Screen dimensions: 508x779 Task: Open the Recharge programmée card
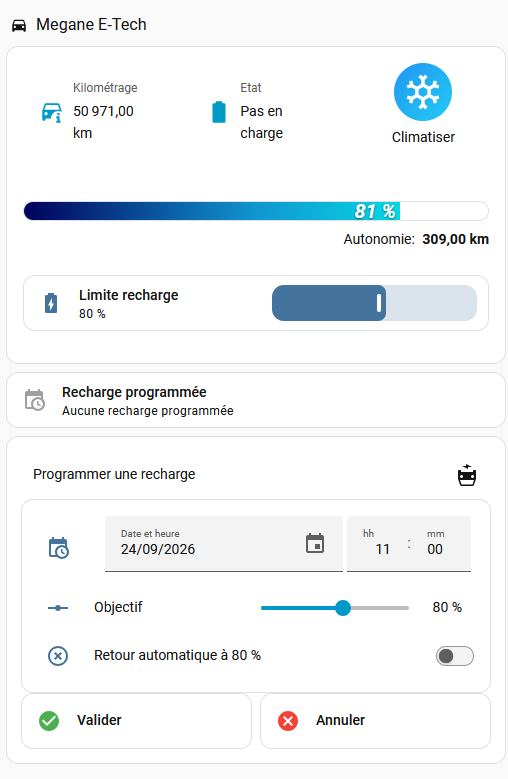coord(256,400)
